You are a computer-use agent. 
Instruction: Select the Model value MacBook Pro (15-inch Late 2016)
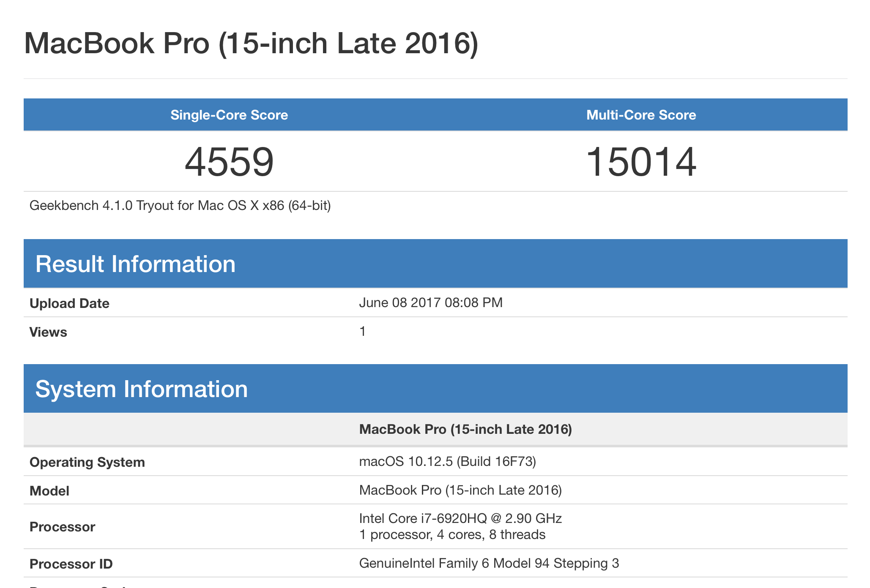[x=460, y=490]
